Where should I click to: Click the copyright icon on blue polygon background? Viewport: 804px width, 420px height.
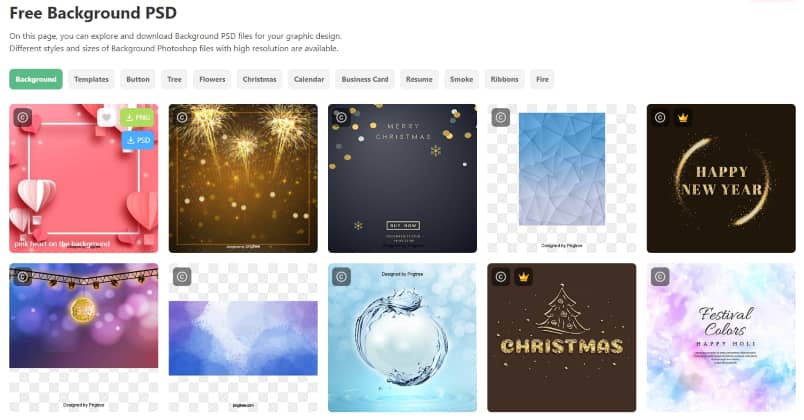click(501, 117)
